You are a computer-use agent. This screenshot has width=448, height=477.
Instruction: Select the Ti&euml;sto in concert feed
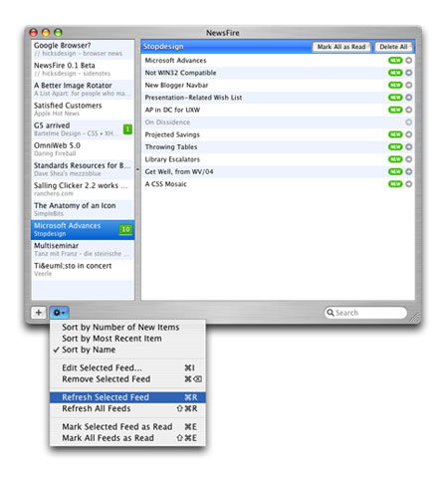point(83,270)
